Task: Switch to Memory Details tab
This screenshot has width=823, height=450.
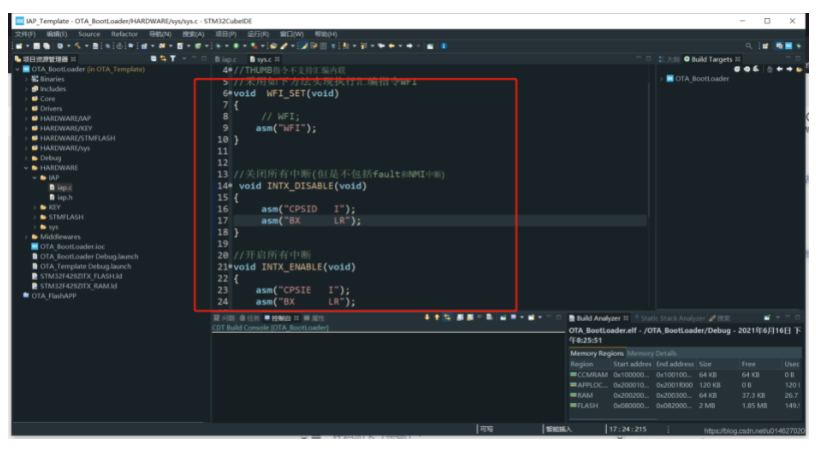Action: 651,353
